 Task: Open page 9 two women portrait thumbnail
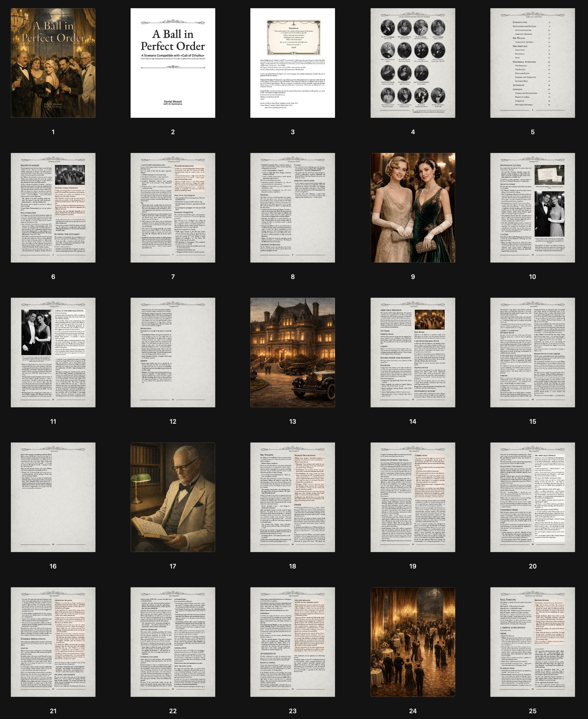coord(412,208)
